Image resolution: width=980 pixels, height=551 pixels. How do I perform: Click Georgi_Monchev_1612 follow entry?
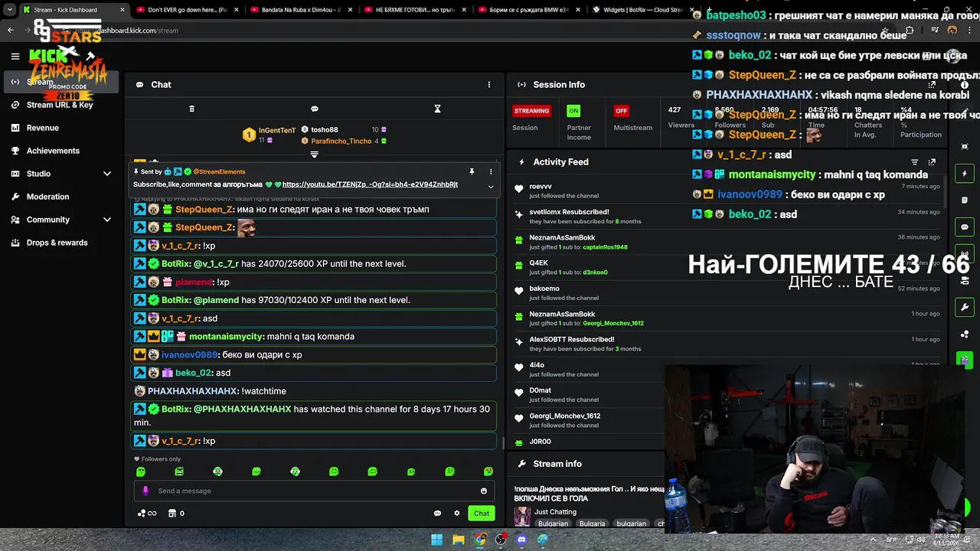[588, 420]
